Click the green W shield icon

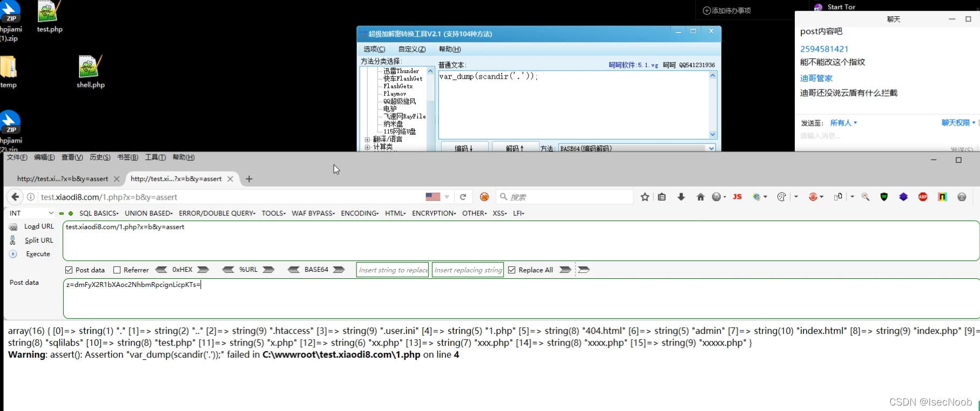click(884, 197)
